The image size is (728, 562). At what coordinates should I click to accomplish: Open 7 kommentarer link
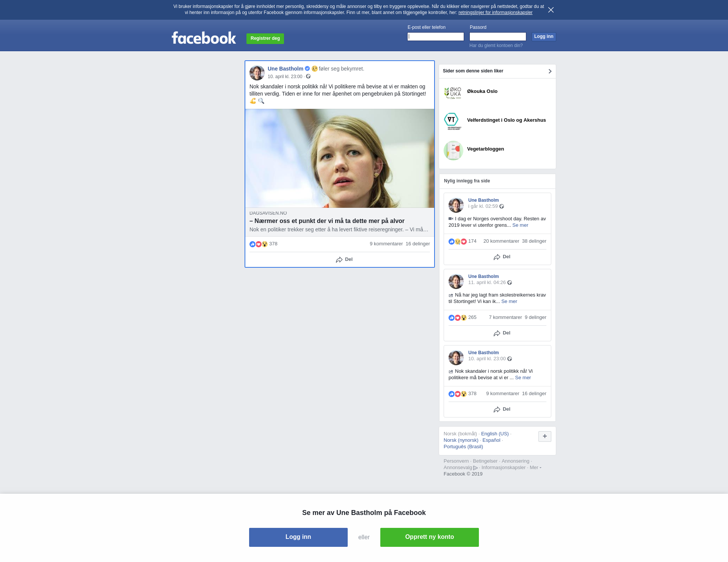click(505, 317)
